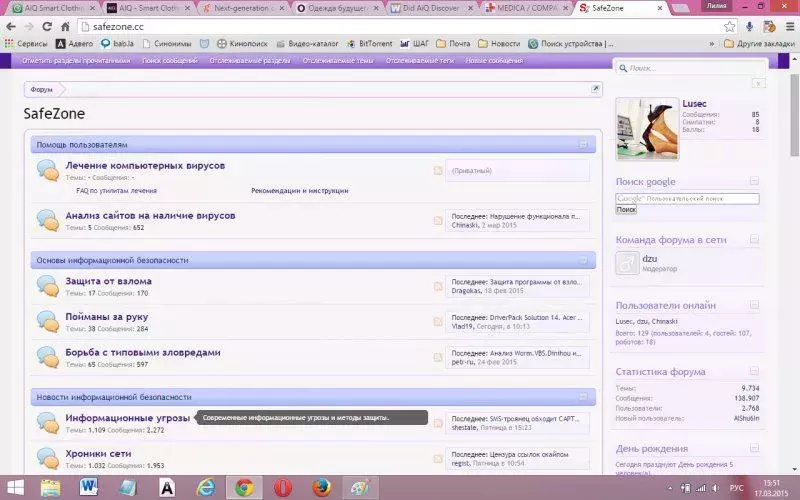
Task: Click the Lusec profile avatar picture
Action: [x=647, y=129]
